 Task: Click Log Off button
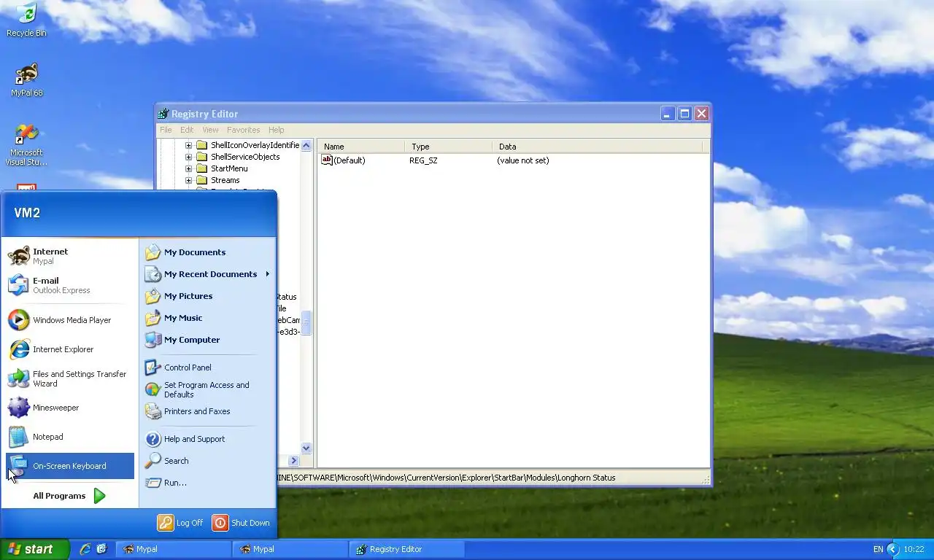pos(181,523)
